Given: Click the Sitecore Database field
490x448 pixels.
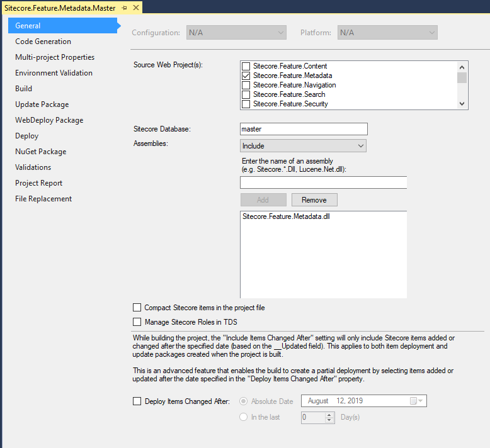Looking at the screenshot, I should tap(304, 129).
